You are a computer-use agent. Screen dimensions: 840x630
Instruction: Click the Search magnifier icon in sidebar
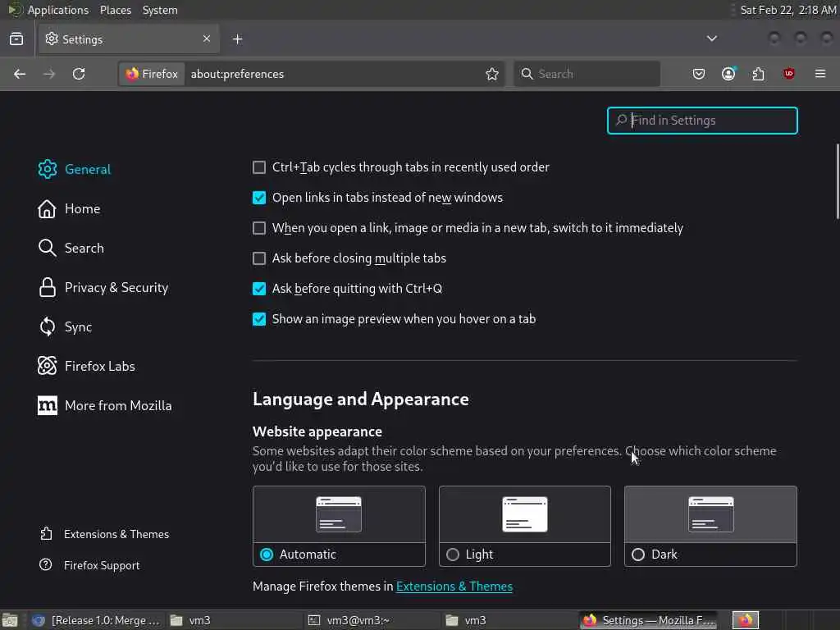[47, 248]
